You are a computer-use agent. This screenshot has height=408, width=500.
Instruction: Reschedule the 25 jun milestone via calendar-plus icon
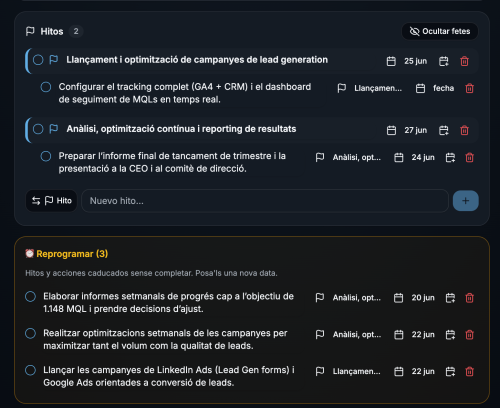click(x=444, y=61)
